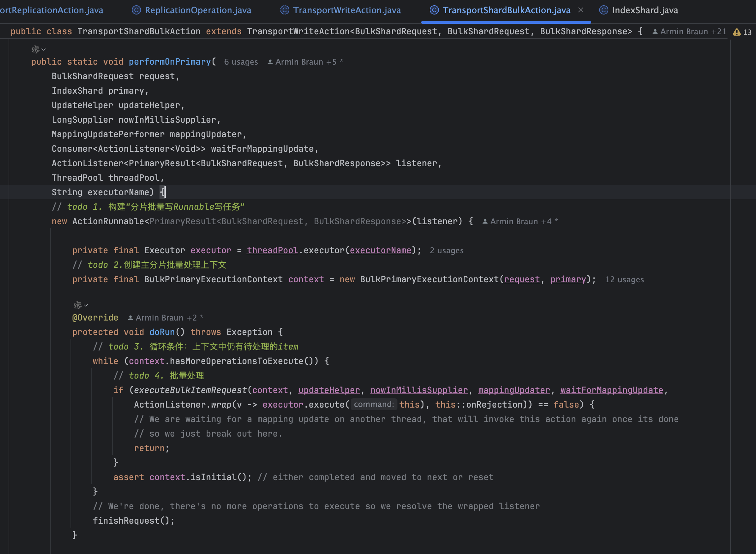Click the ActionRunnable constructor name
Viewport: 756px width, 554px height.
[108, 222]
